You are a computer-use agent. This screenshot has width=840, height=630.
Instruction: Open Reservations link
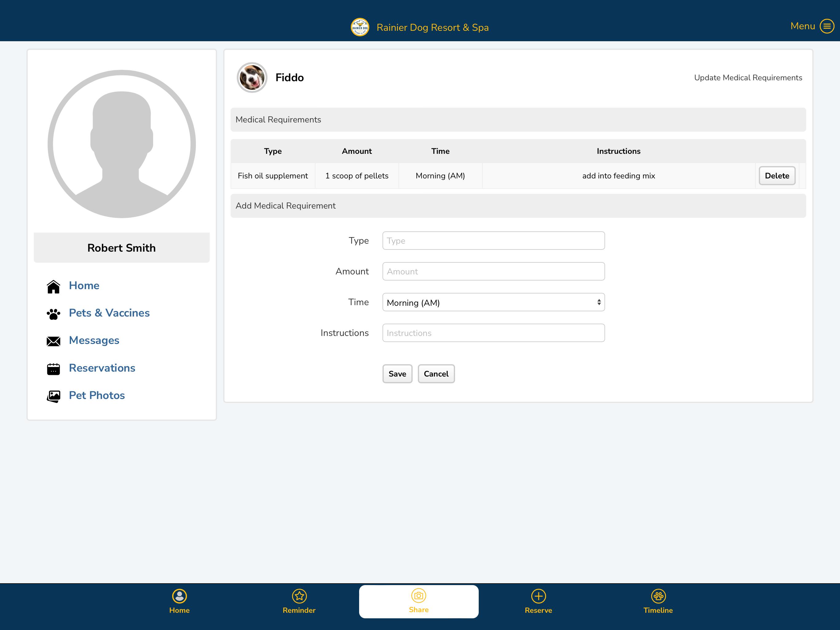point(102,368)
